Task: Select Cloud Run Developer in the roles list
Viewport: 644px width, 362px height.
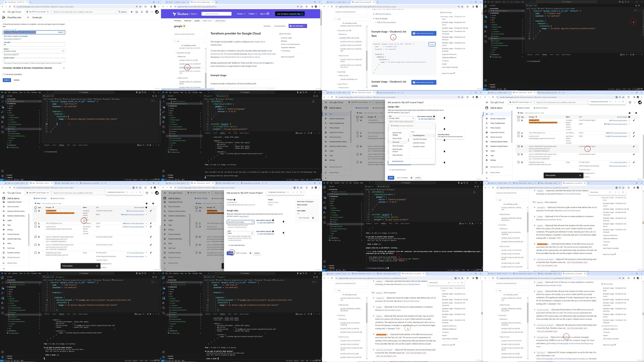Action: coord(420,139)
